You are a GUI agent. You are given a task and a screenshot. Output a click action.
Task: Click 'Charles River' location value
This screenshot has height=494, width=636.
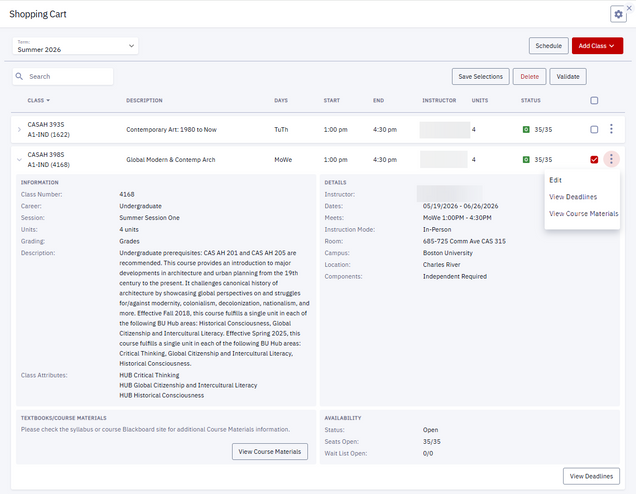point(441,264)
